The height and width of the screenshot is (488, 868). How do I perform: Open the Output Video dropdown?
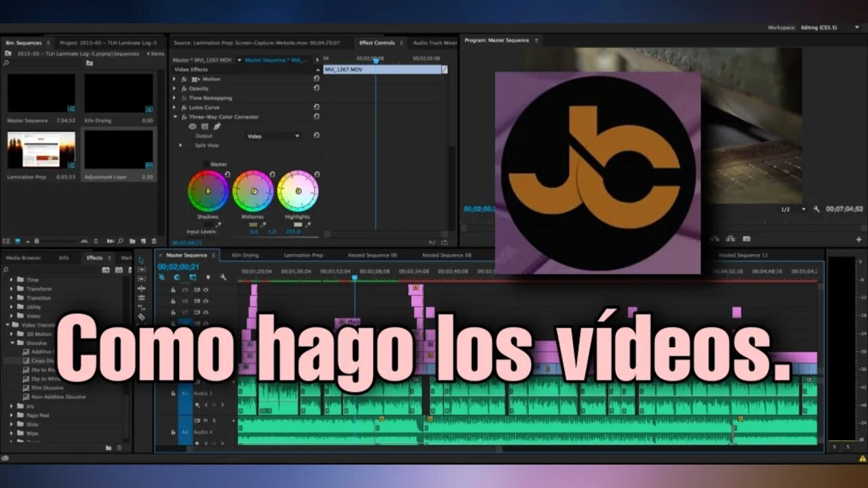pos(273,136)
